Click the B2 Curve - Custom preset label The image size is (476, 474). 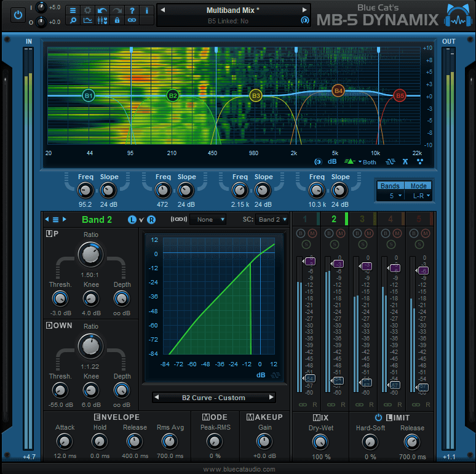coord(213,398)
